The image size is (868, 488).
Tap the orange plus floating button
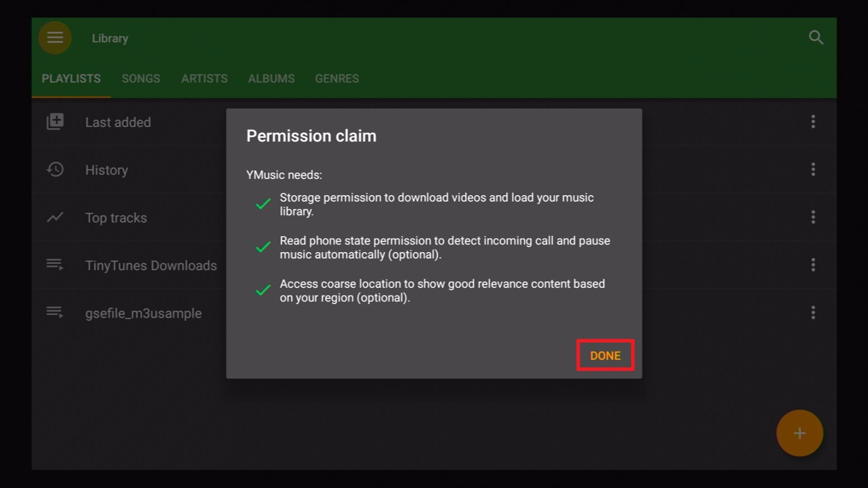(x=800, y=433)
